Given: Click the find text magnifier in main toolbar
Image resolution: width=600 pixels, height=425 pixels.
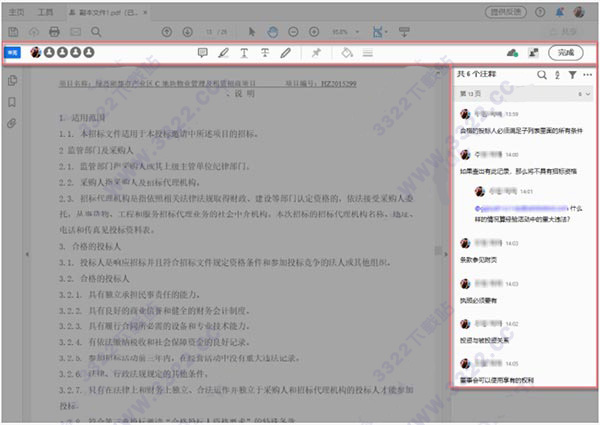Looking at the screenshot, I should [96, 32].
